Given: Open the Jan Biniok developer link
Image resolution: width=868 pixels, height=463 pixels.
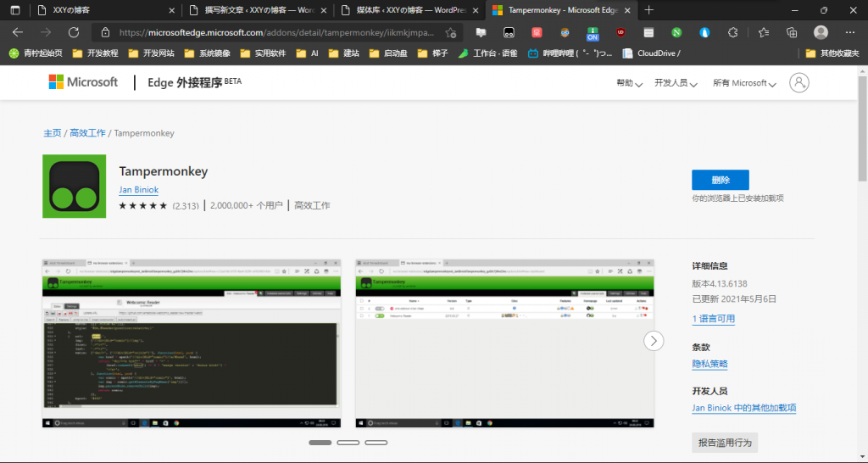Looking at the screenshot, I should coord(138,190).
